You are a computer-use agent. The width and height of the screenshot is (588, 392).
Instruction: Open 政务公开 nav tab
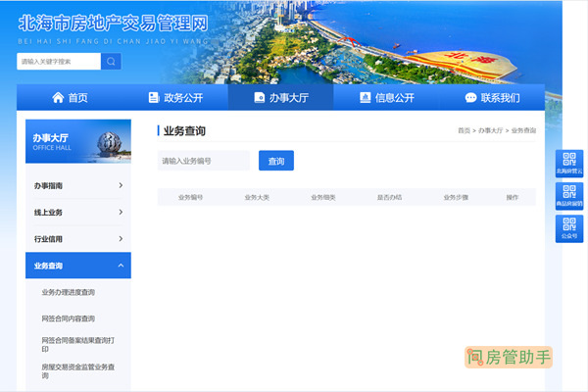(175, 98)
